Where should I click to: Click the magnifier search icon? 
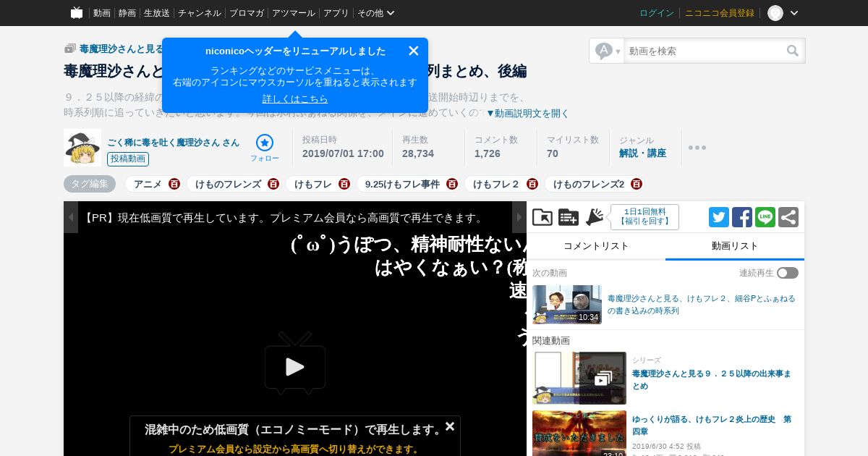point(793,51)
